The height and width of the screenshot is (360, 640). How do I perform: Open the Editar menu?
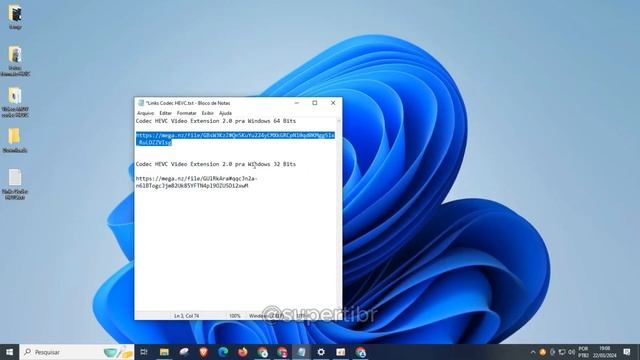[165, 113]
